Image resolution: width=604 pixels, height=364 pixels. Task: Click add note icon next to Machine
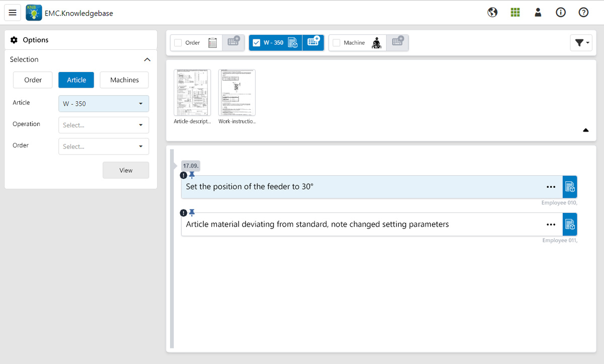[x=398, y=43]
